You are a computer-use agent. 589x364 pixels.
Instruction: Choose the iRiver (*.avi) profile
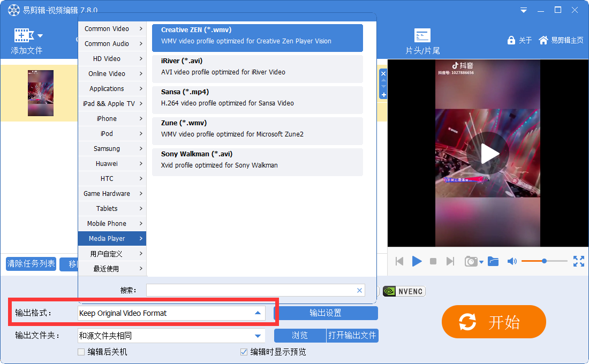pos(258,69)
